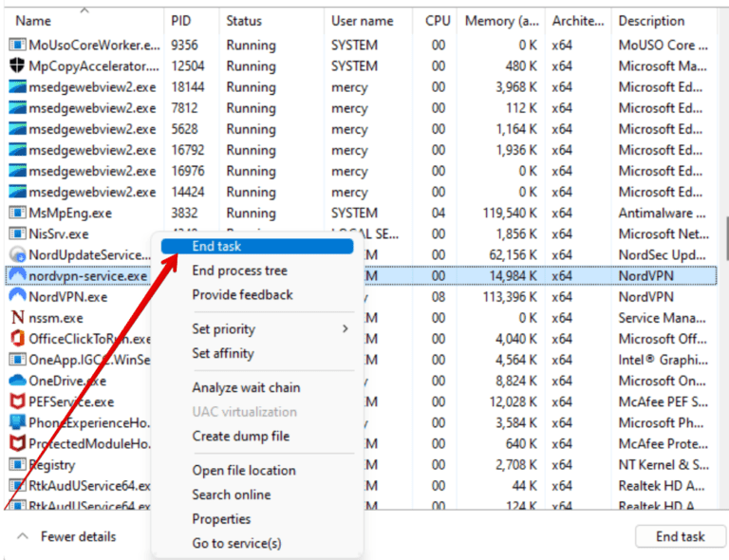Screen dimensions: 729x560
Task: Click icon of msedgewebview2.exe with PID 7812
Action: (x=17, y=108)
